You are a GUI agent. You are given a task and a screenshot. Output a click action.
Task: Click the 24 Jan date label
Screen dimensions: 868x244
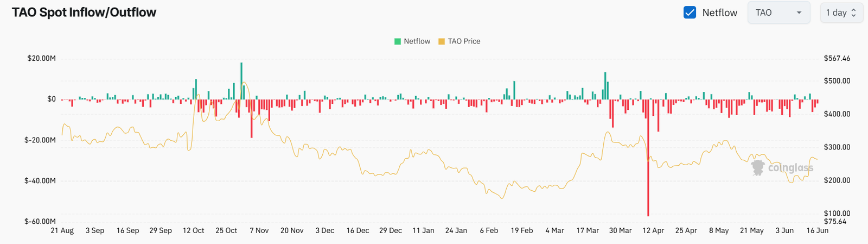click(456, 230)
